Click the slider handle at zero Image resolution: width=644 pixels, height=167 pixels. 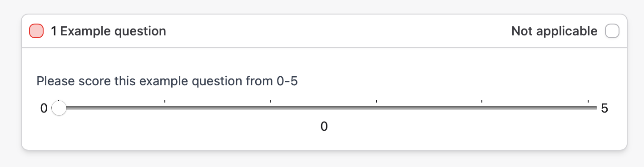point(59,108)
